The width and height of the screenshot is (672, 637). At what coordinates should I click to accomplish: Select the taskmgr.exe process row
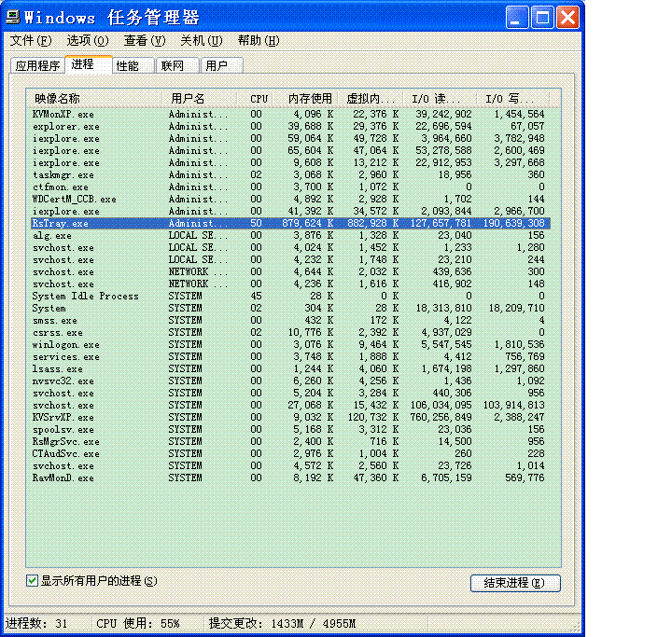(290, 174)
